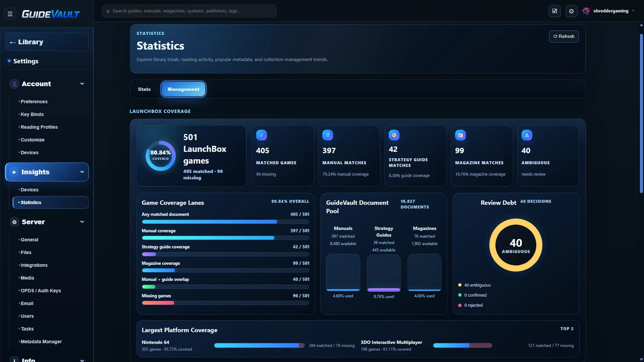Viewport: 644px width, 362px height.
Task: Click the 40 ambiguous review ring chart
Action: pos(516,245)
